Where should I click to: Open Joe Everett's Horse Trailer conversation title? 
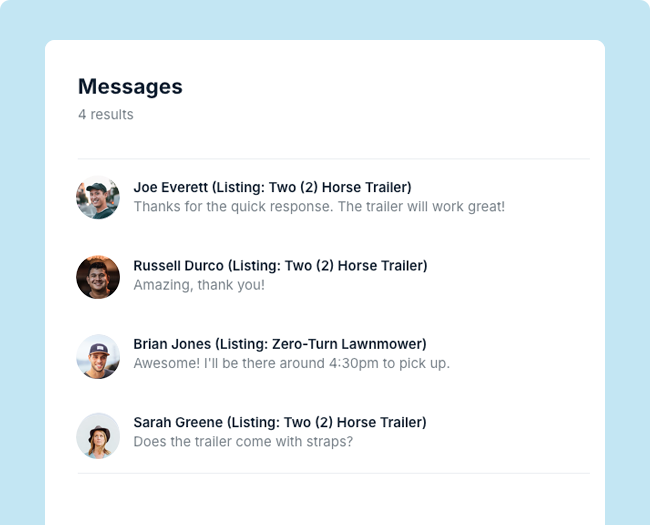[x=272, y=187]
